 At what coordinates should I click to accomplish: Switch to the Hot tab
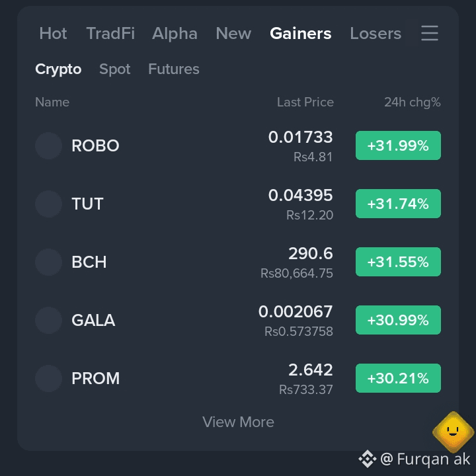click(x=53, y=34)
